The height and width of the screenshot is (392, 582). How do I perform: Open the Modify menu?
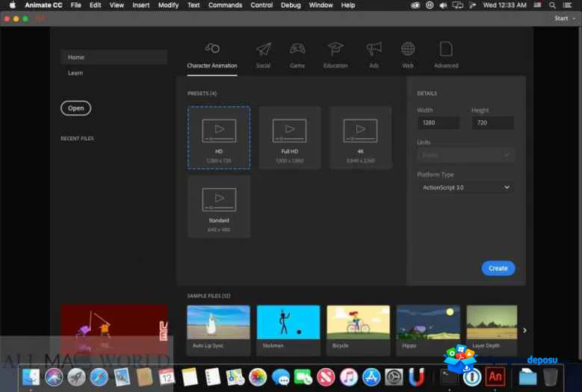(x=168, y=5)
